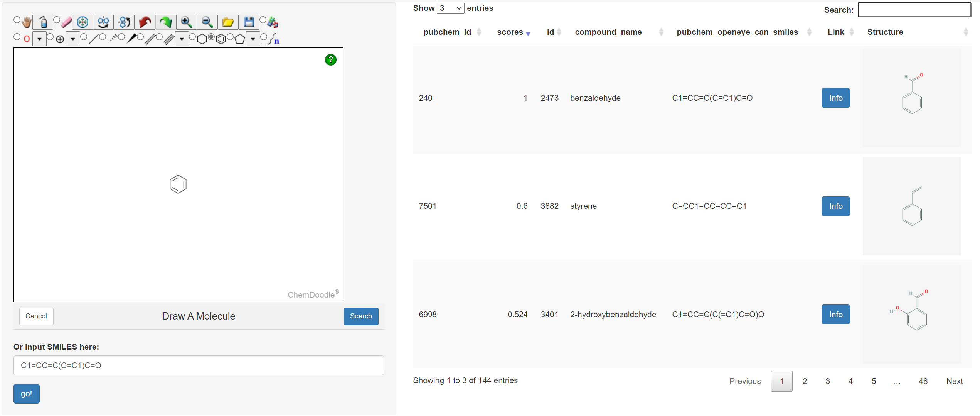Save the molecule with the floppy disk icon
The width and height of the screenshot is (980, 416).
click(249, 22)
